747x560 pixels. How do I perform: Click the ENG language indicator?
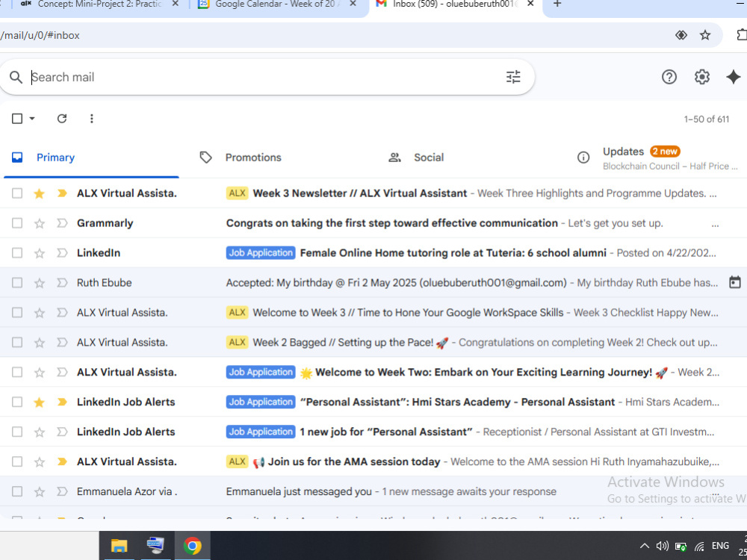tap(720, 546)
